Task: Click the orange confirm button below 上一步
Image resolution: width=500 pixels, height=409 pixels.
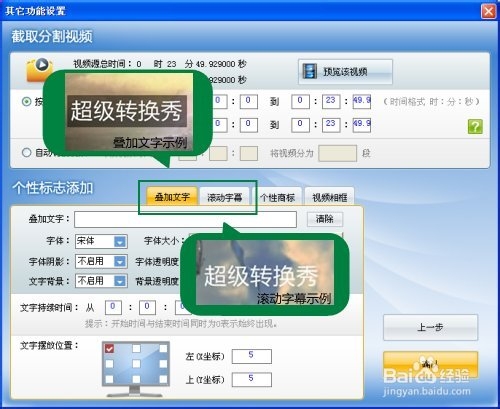Action: coord(430,364)
